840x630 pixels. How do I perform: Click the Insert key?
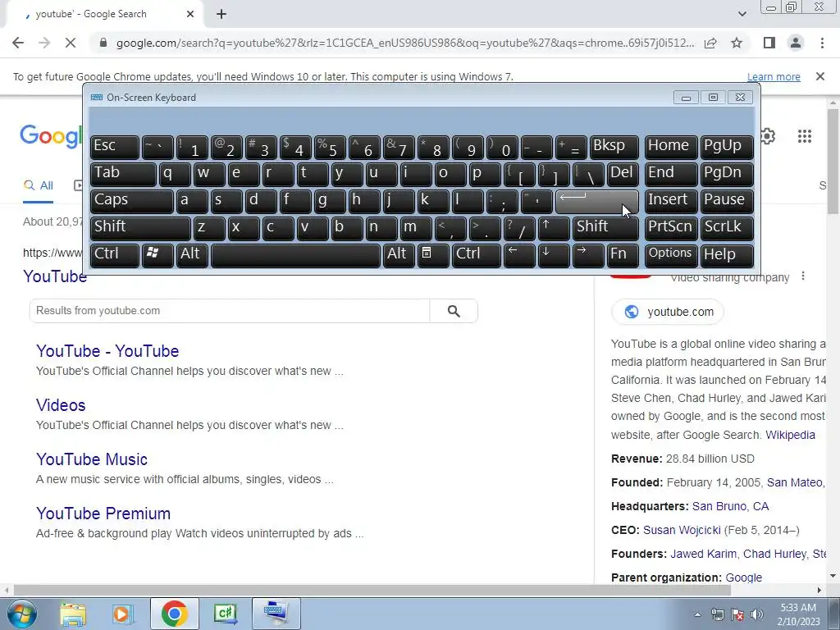671,201
